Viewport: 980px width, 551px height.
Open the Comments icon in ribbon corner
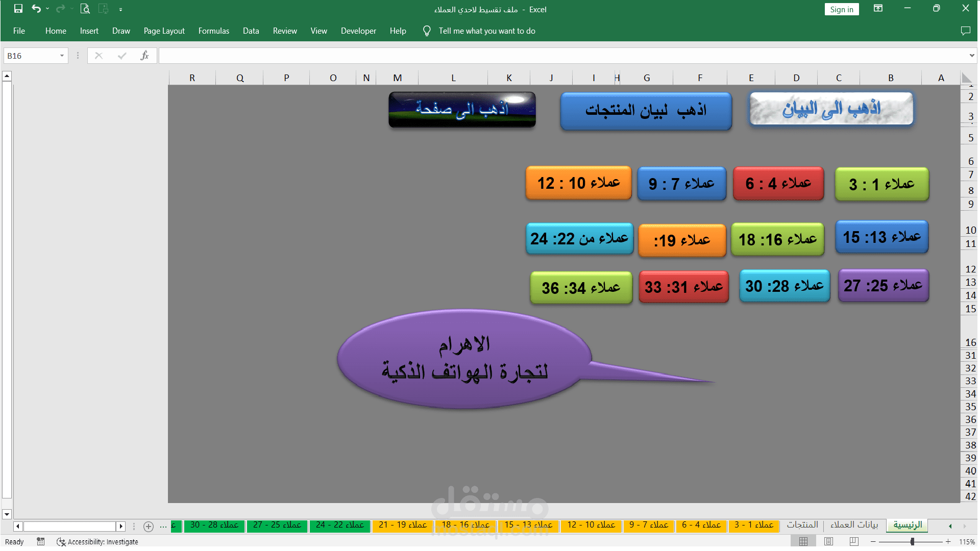pos(965,31)
